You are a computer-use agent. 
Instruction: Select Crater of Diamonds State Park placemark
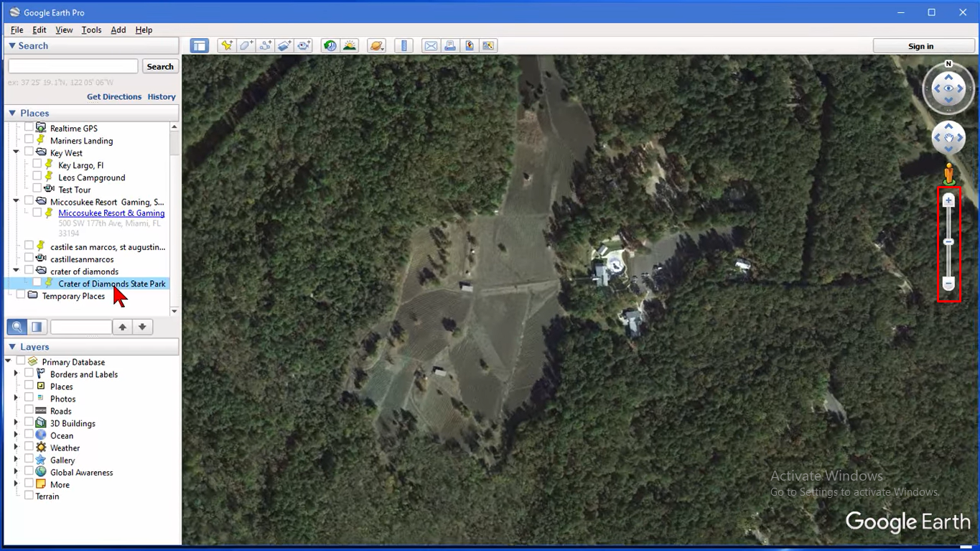point(112,284)
